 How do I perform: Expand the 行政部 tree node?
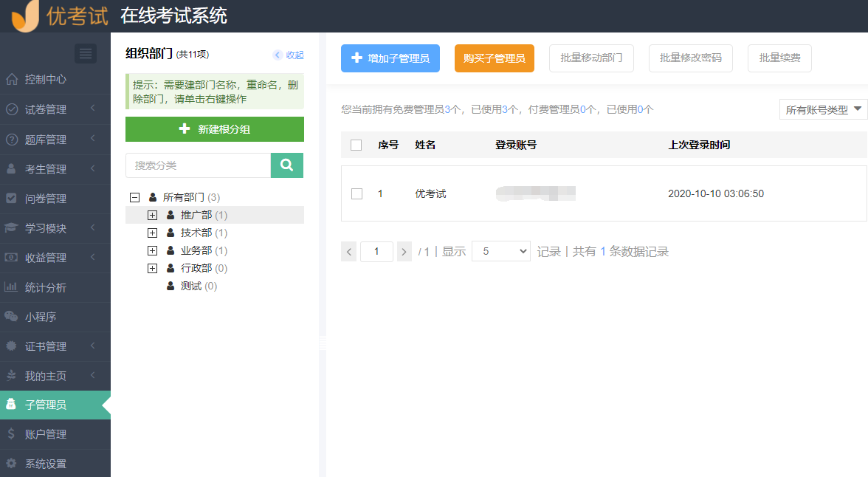pos(152,268)
